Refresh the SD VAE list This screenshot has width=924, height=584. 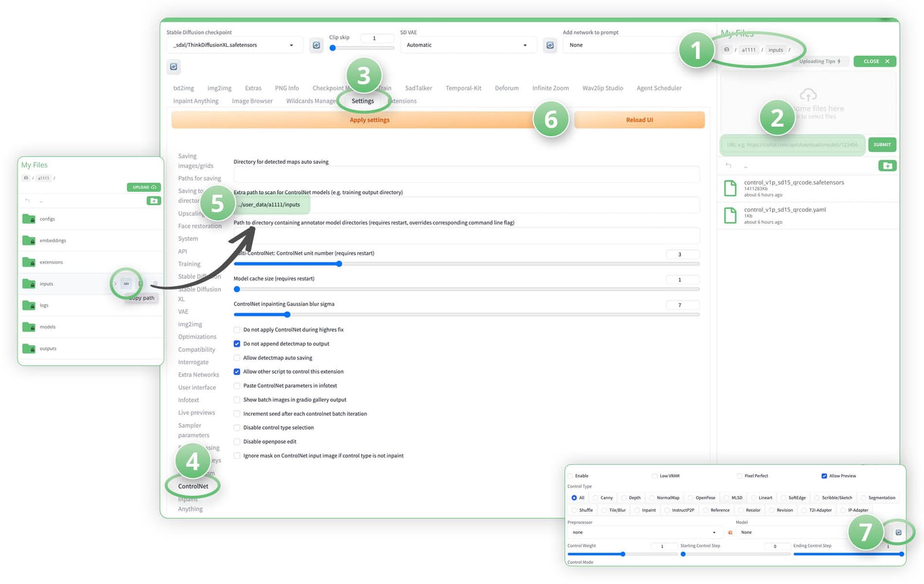tap(550, 45)
